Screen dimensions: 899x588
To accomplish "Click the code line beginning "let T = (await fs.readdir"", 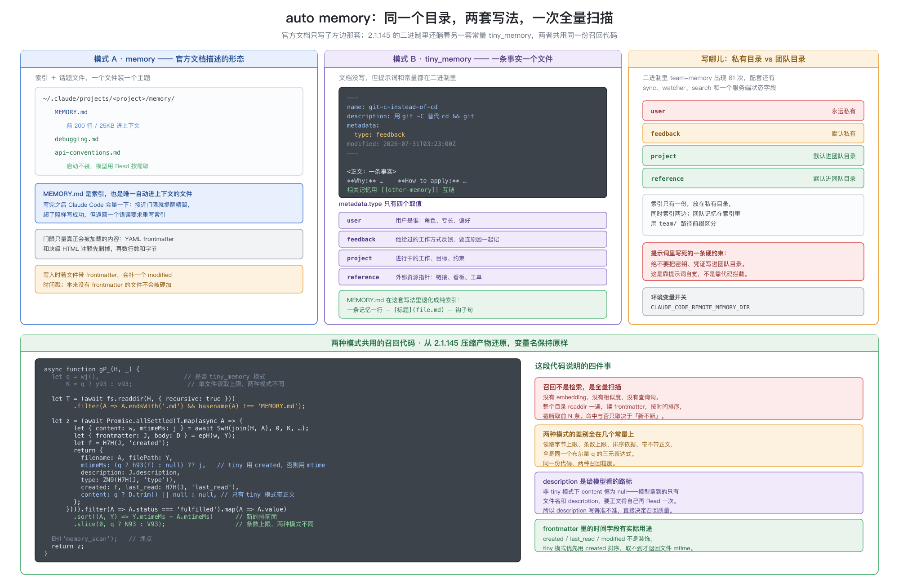I will (143, 399).
